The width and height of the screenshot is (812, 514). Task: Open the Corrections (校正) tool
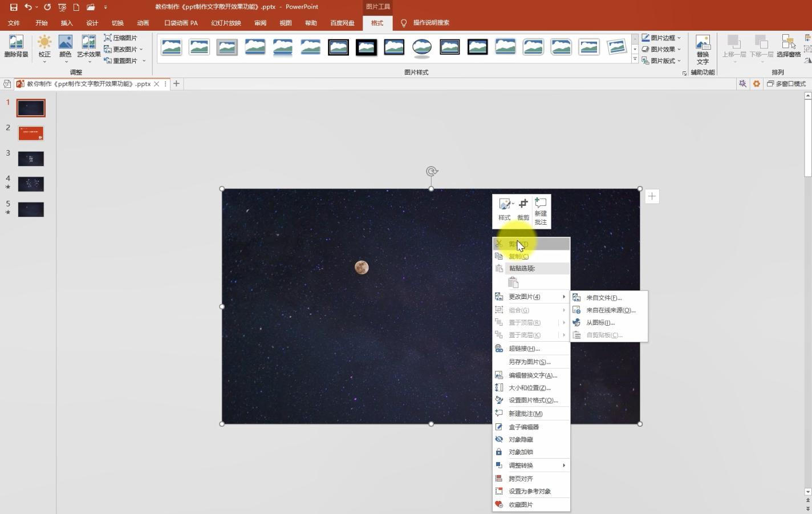pos(44,46)
